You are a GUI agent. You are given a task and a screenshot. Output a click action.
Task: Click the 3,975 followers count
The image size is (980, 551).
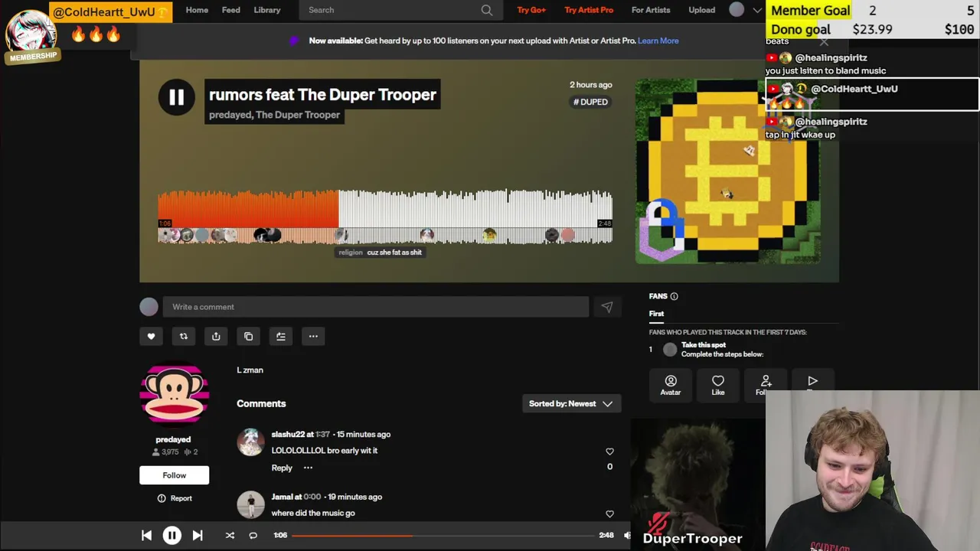(x=164, y=452)
